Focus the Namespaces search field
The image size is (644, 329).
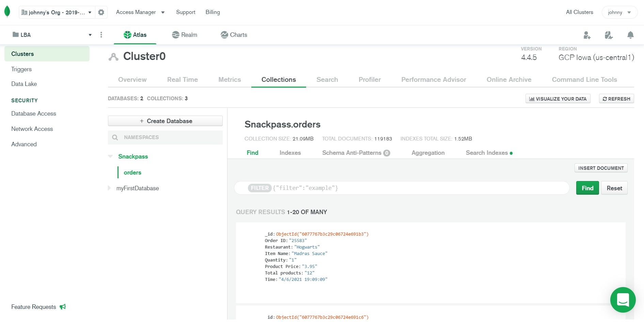(x=165, y=137)
